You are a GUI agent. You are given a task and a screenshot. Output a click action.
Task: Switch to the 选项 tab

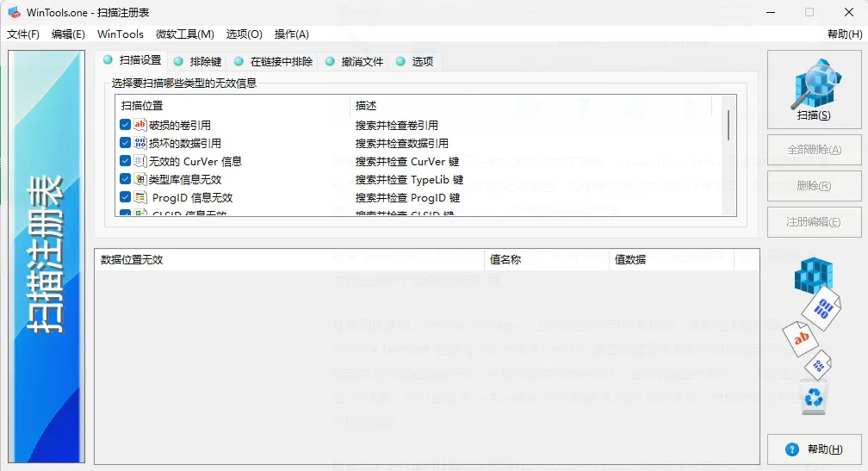pyautogui.click(x=415, y=61)
